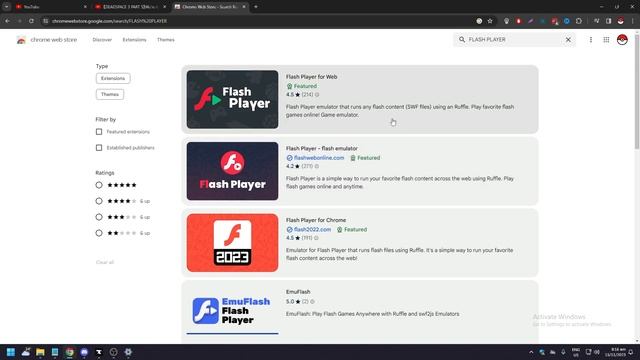Select the three stars and up filter
The image size is (640, 360).
99,217
